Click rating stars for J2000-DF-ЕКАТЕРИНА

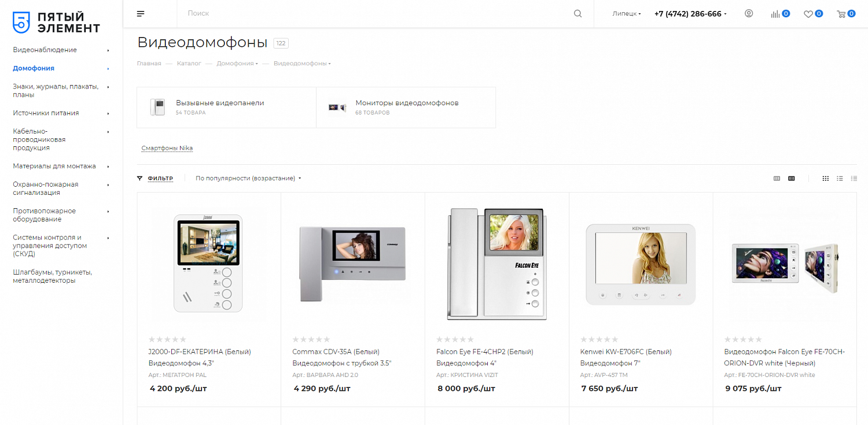point(168,339)
